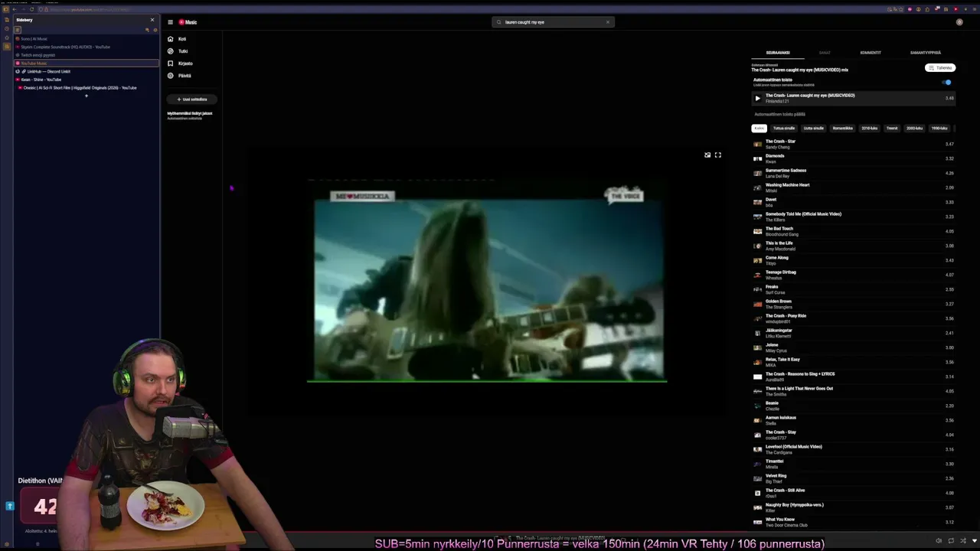Select the Treenit filter chip
This screenshot has width=980, height=551.
click(892, 129)
